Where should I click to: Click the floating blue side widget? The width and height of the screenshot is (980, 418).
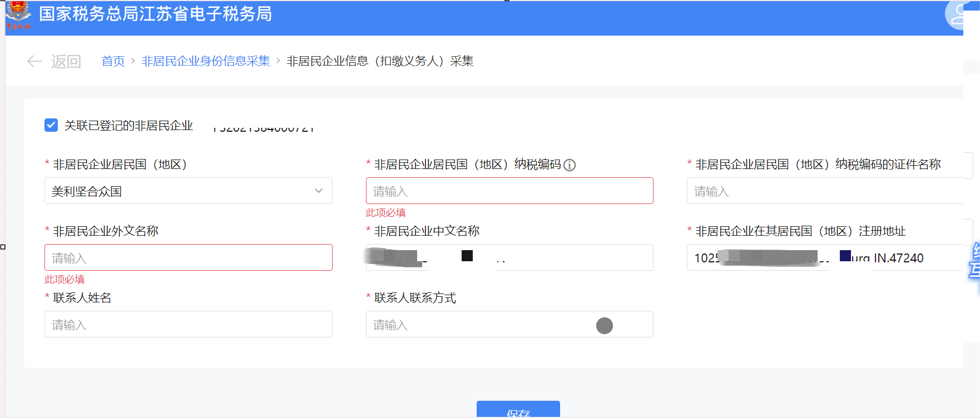tap(974, 260)
